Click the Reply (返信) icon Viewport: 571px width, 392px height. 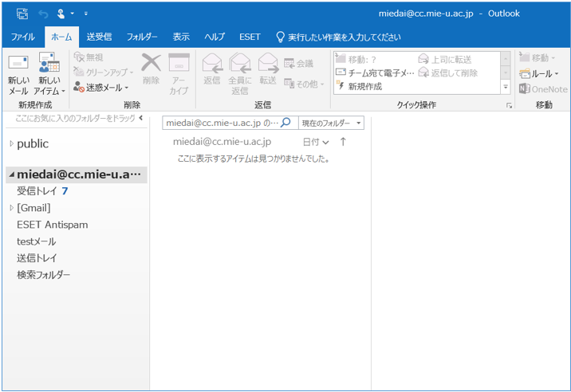pos(212,63)
